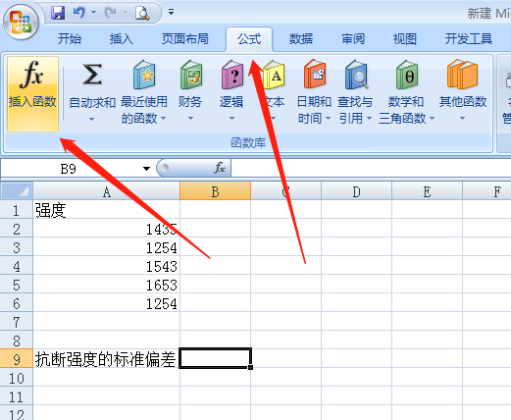511x420 pixels.
Task: Expand the 财务 dropdown arrow
Action: [x=190, y=119]
